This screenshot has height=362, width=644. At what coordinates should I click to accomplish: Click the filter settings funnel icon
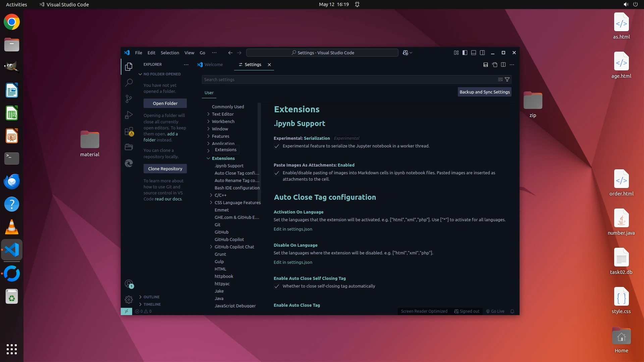tap(507, 80)
